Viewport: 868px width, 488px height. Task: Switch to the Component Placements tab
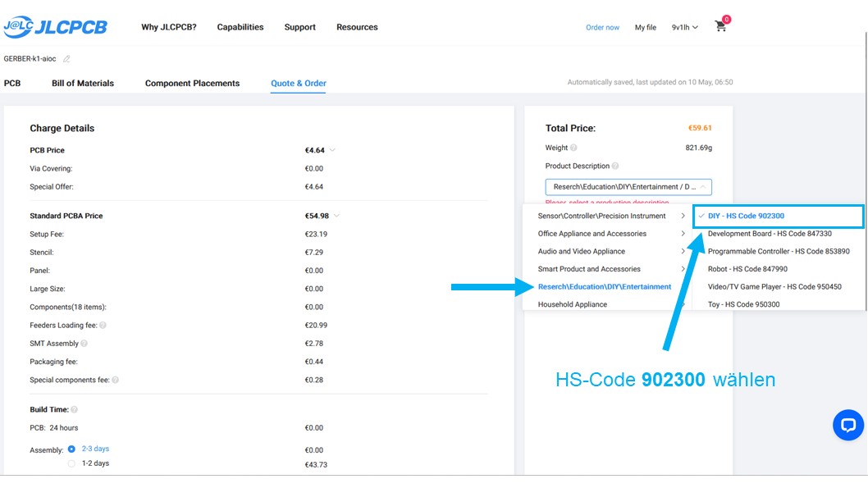point(192,83)
